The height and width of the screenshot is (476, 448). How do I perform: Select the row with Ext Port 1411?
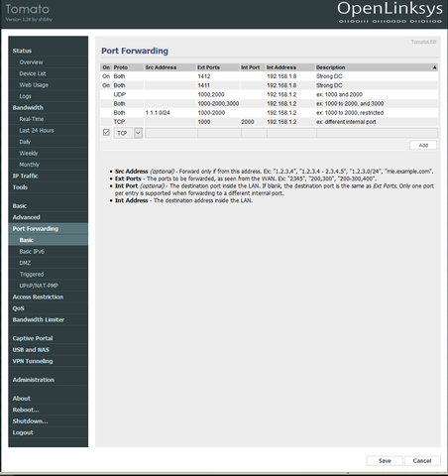point(269,85)
